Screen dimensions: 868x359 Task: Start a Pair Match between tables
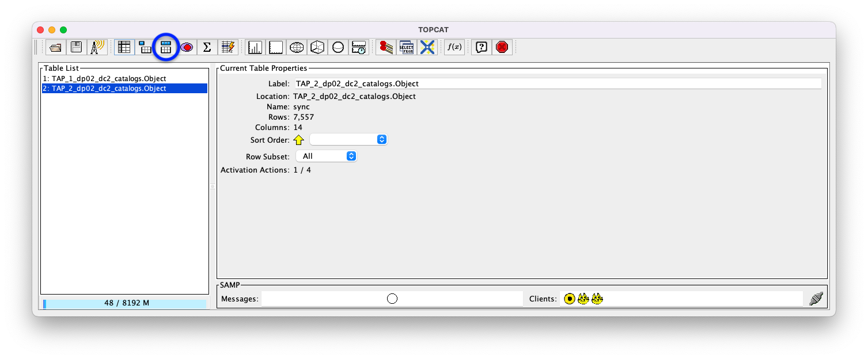click(x=385, y=47)
